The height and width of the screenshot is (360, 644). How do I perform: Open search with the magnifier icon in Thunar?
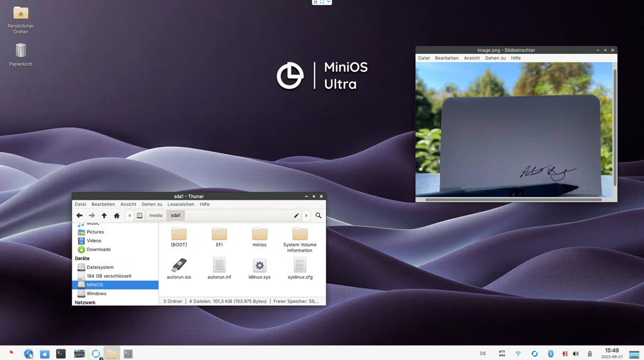318,215
